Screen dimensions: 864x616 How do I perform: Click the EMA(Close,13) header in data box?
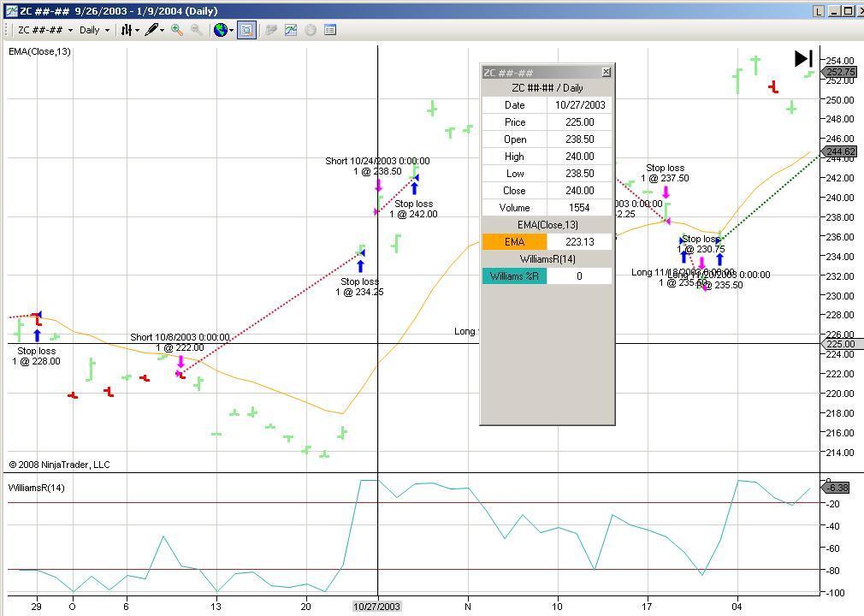point(547,225)
